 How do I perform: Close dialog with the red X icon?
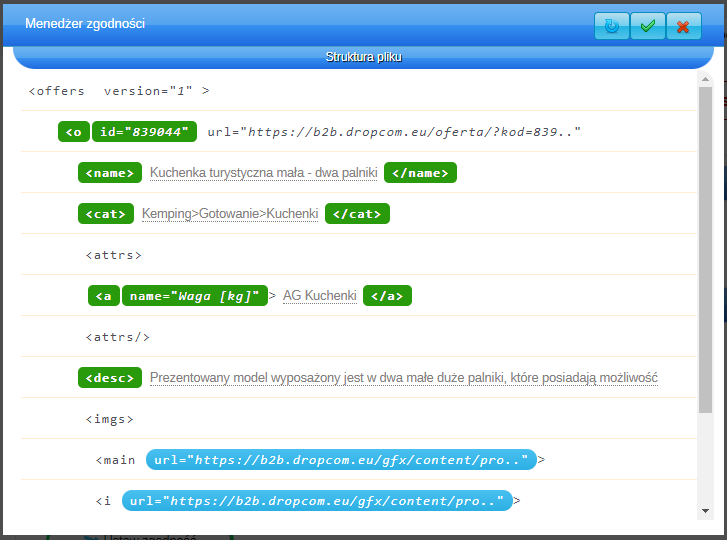point(683,26)
